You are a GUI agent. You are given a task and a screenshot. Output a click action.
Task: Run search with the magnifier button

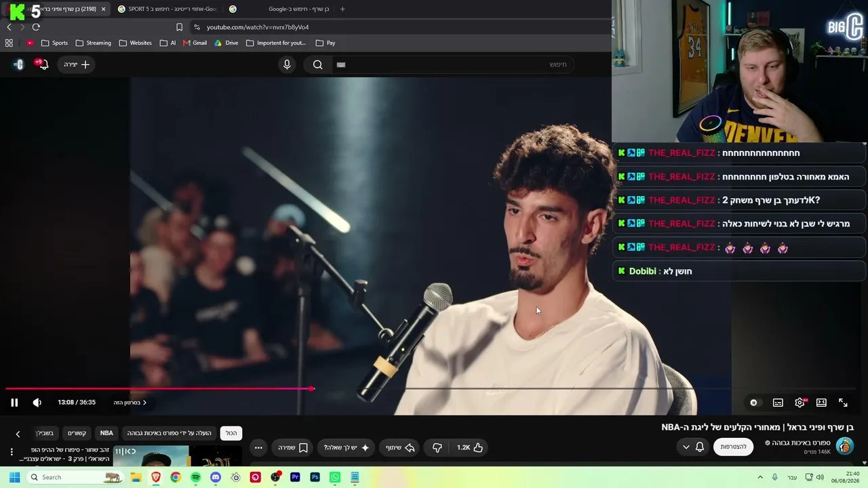click(x=317, y=64)
